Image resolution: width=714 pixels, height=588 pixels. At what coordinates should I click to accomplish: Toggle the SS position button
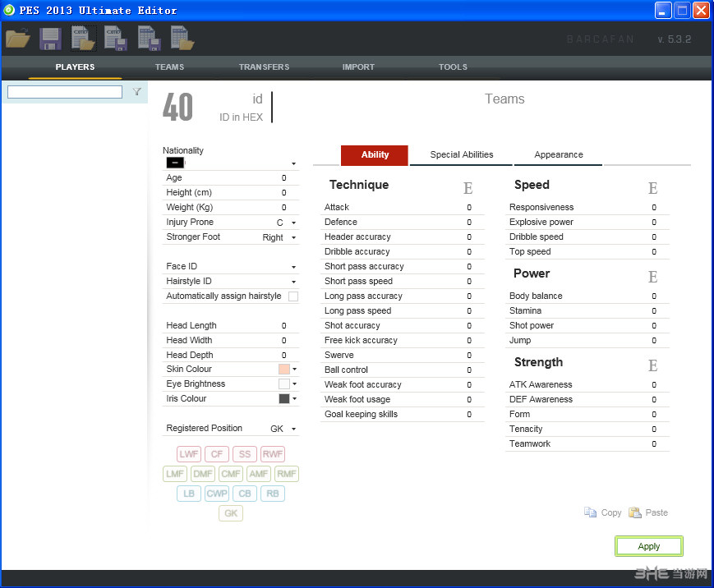[x=245, y=454]
